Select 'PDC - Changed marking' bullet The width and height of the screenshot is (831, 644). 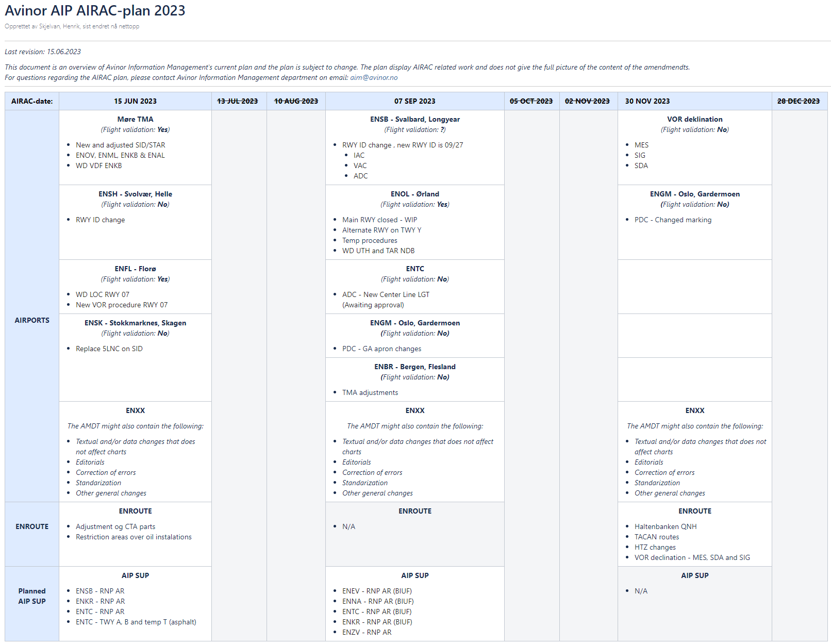[673, 220]
